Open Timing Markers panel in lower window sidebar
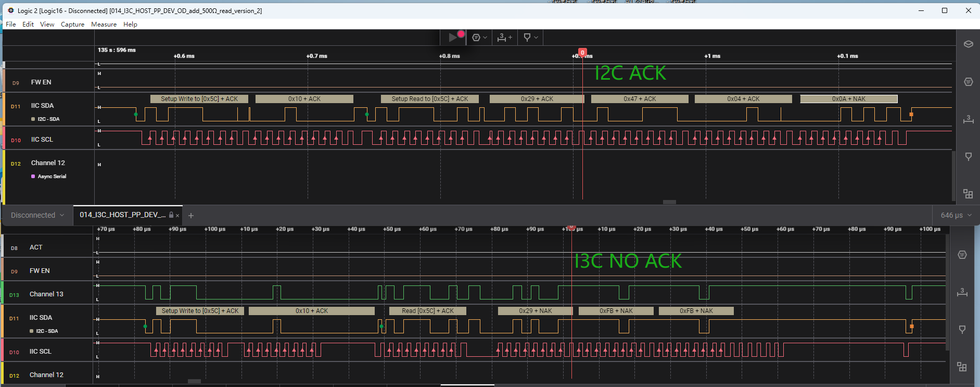The height and width of the screenshot is (387, 980). coord(962,330)
